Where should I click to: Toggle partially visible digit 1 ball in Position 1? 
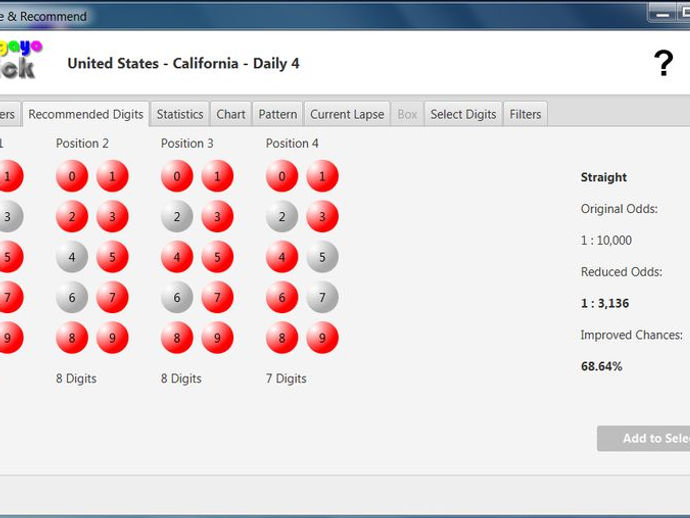coord(11,176)
